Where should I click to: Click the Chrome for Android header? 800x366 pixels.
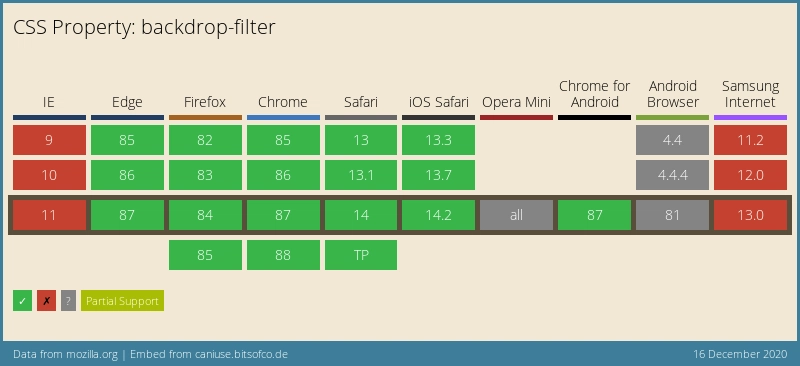[594, 94]
